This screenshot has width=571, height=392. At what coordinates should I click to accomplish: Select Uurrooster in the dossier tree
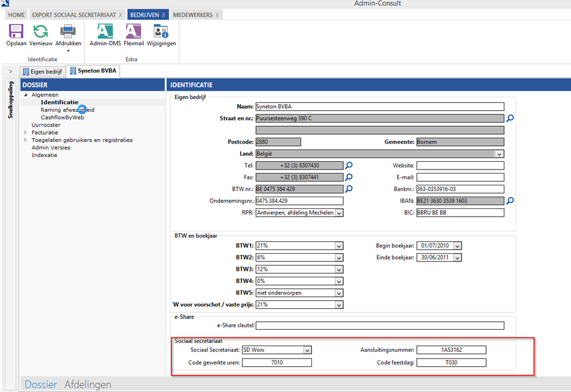[46, 125]
